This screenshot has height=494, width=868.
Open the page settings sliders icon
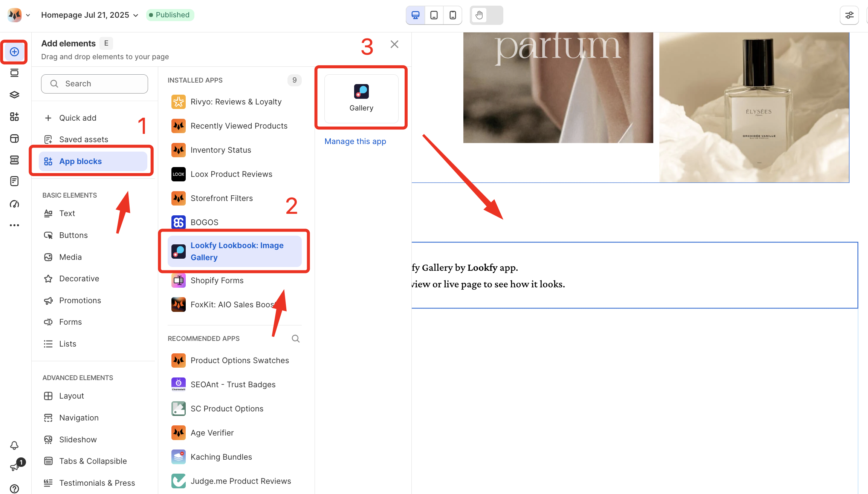849,15
